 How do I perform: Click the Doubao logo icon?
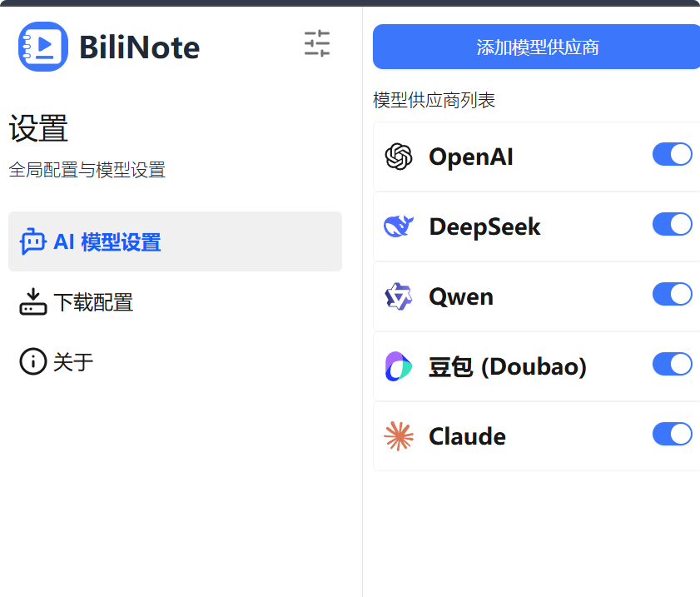pyautogui.click(x=399, y=366)
